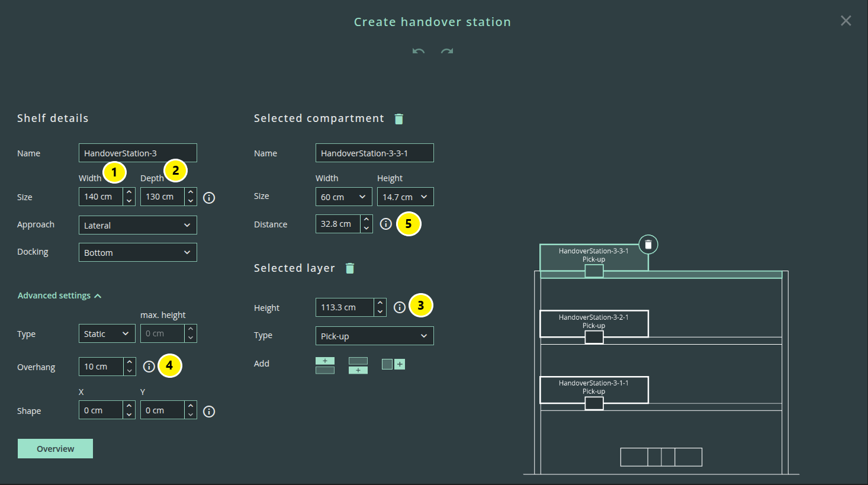Show info for layer Height field
The width and height of the screenshot is (868, 485).
(400, 307)
